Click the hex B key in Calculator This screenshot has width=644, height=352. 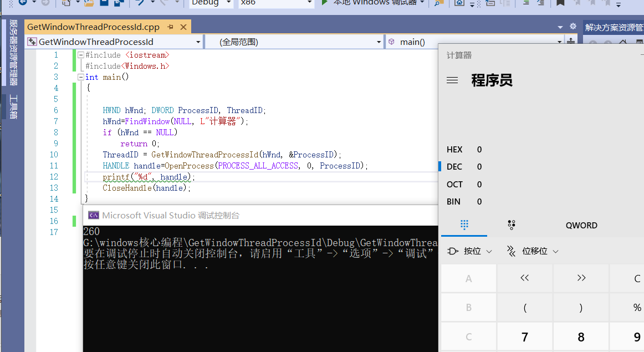(469, 307)
